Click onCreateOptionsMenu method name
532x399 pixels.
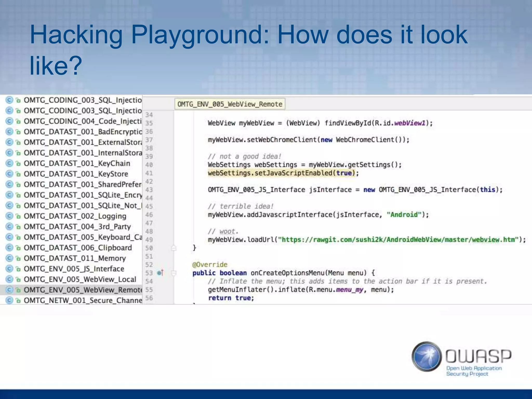(288, 273)
